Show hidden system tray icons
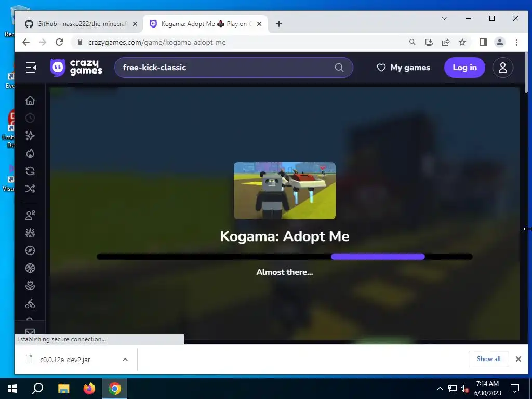The width and height of the screenshot is (532, 399). 440,389
